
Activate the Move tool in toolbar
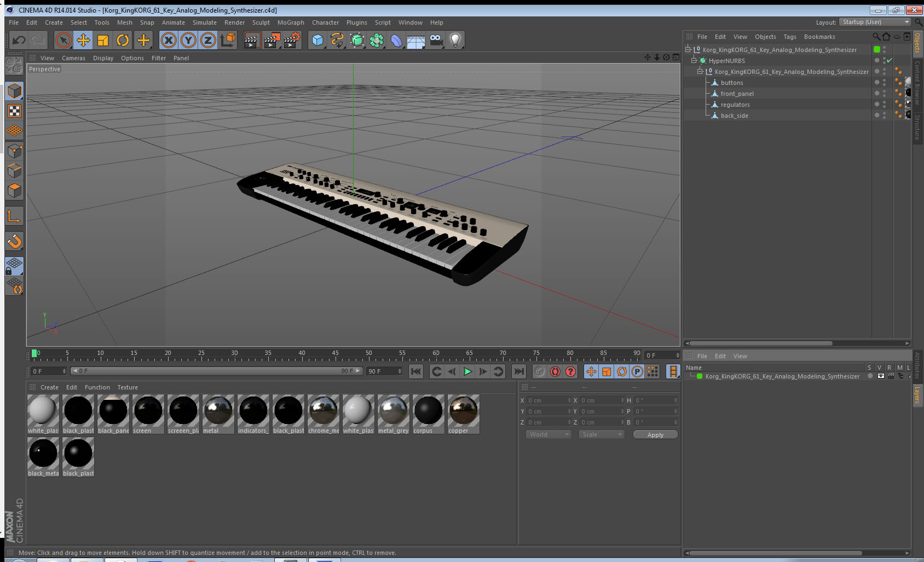[x=83, y=40]
